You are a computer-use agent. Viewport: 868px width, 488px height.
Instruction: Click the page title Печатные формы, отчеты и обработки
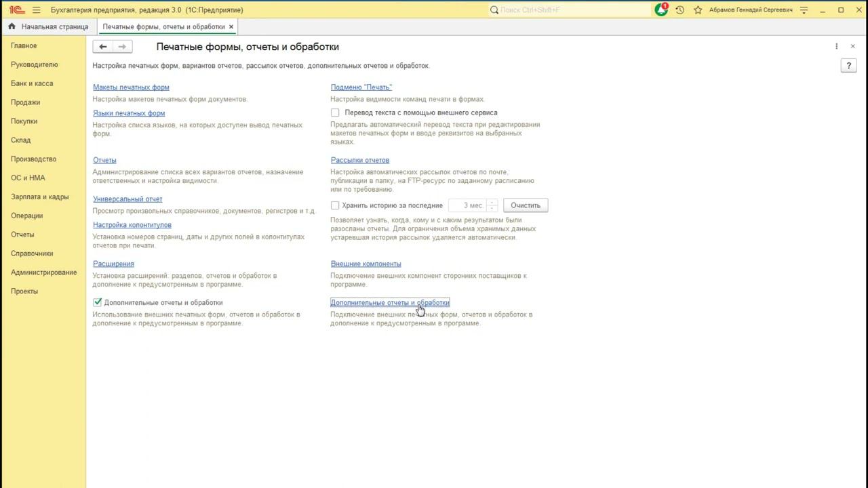248,47
